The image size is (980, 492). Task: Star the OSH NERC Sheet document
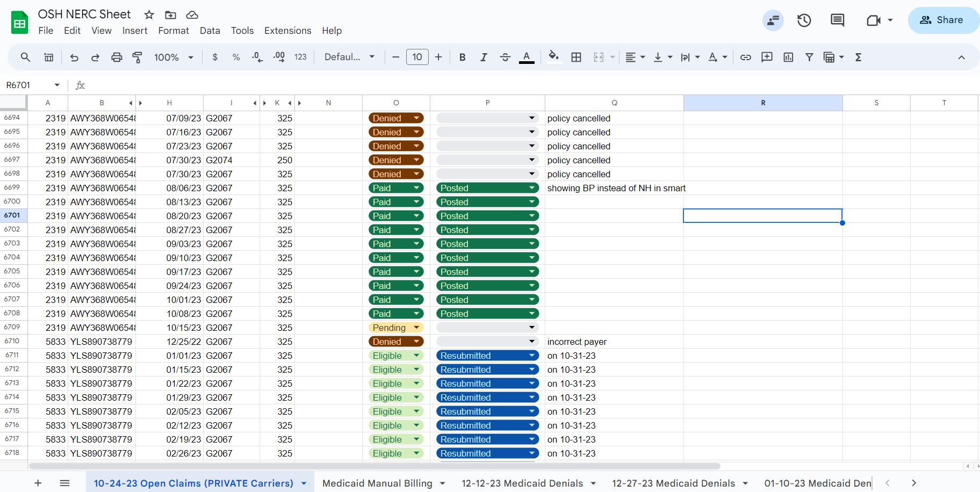(x=149, y=15)
